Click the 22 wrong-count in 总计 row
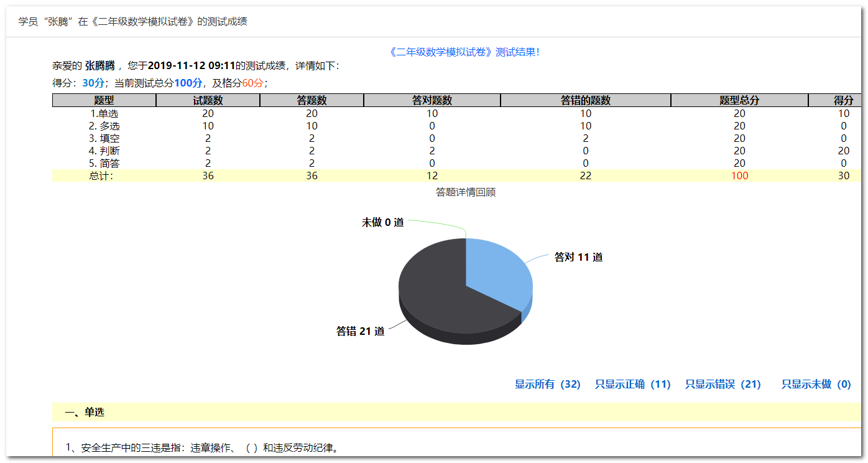 586,175
